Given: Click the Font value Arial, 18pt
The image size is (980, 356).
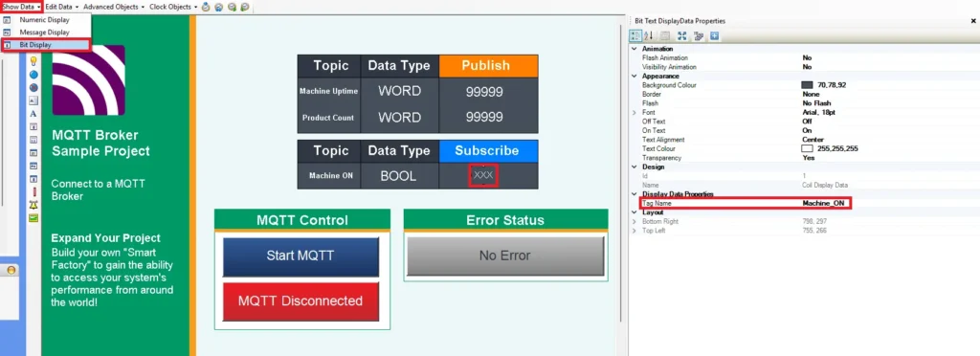Looking at the screenshot, I should [x=819, y=112].
